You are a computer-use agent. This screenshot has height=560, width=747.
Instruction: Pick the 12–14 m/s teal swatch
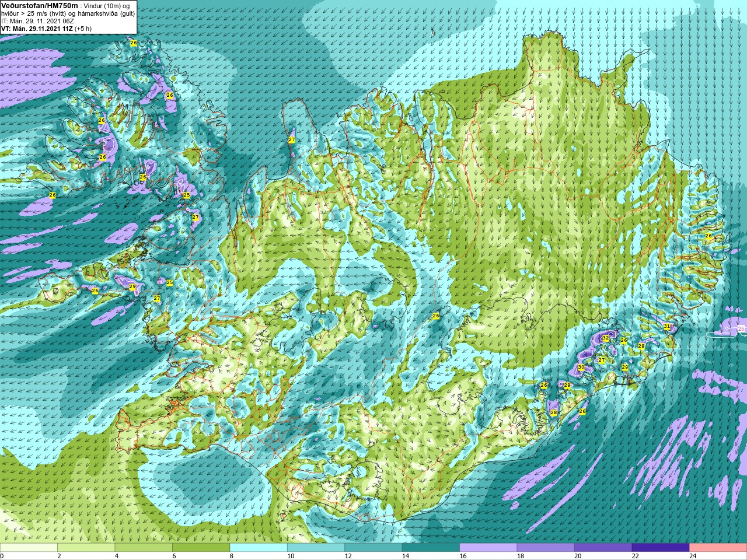click(373, 548)
